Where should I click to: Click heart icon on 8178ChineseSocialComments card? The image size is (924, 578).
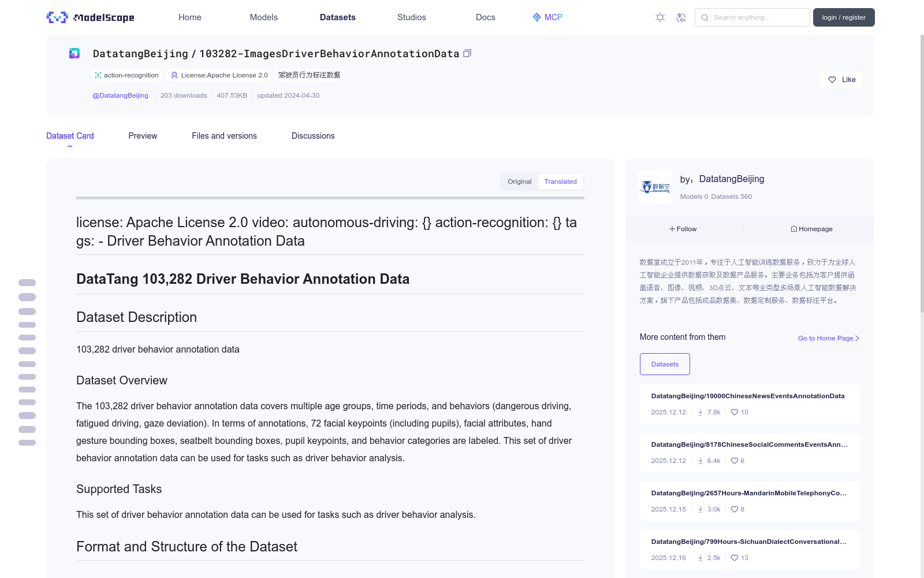[x=735, y=461]
